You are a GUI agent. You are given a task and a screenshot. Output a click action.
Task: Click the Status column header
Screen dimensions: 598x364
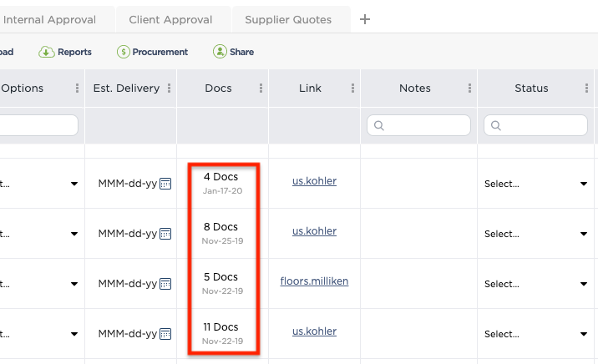pyautogui.click(x=531, y=88)
